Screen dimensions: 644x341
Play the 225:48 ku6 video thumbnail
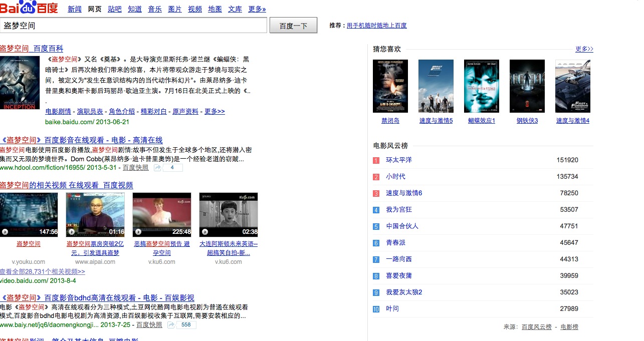[162, 215]
